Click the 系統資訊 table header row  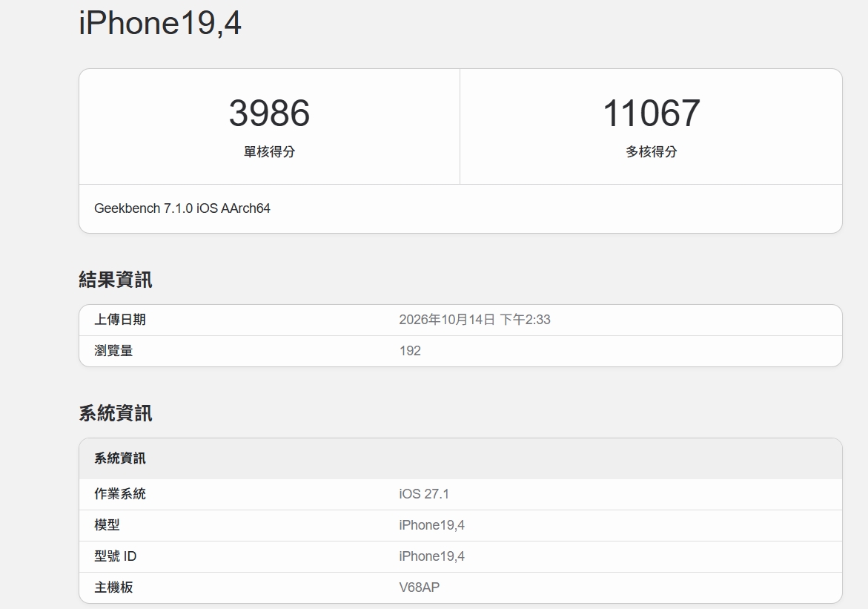460,458
